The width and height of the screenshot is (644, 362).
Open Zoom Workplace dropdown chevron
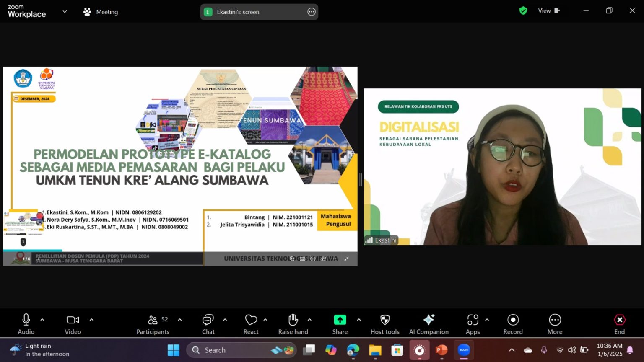click(65, 12)
